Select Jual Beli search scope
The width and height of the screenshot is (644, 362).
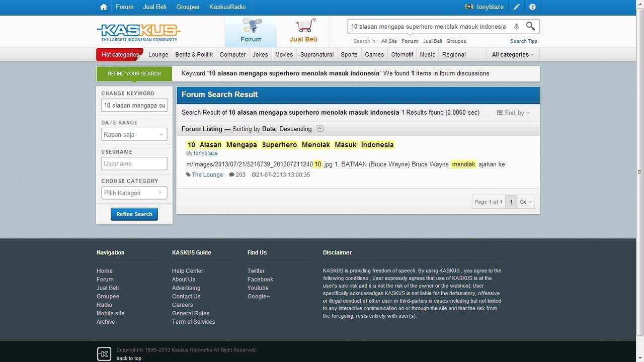(432, 41)
